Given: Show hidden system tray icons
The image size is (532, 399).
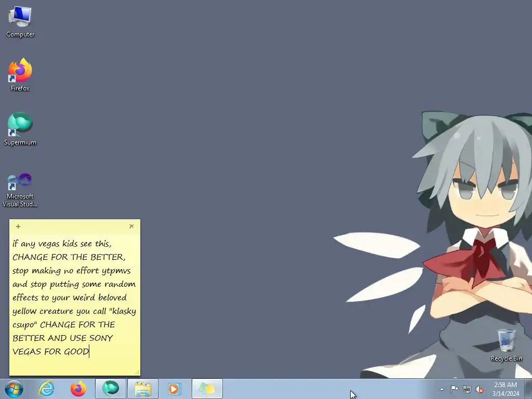Looking at the screenshot, I should click(442, 389).
